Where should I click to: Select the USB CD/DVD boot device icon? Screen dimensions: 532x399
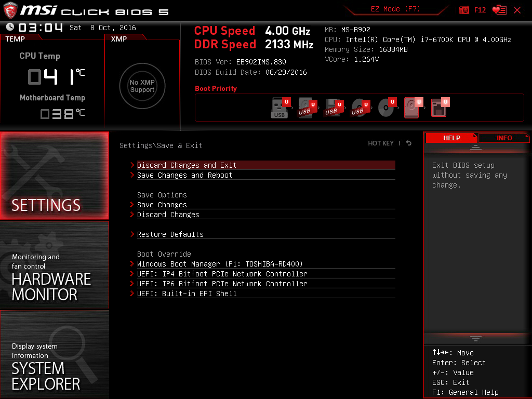tap(361, 108)
